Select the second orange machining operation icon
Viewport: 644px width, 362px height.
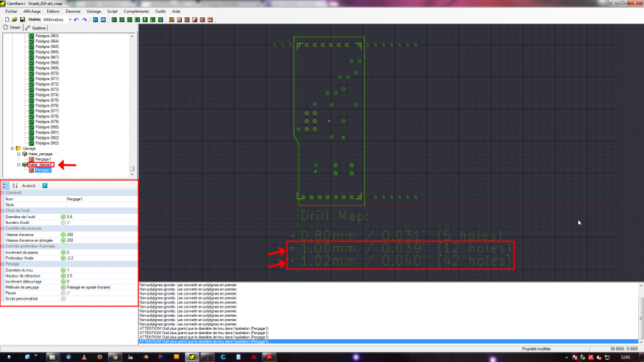coord(179,19)
